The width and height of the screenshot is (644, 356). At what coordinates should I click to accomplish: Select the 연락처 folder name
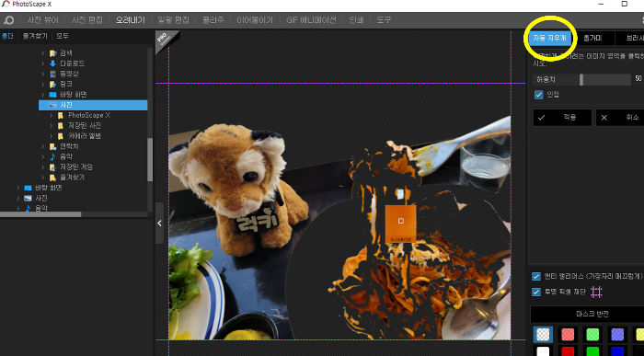pyautogui.click(x=69, y=146)
